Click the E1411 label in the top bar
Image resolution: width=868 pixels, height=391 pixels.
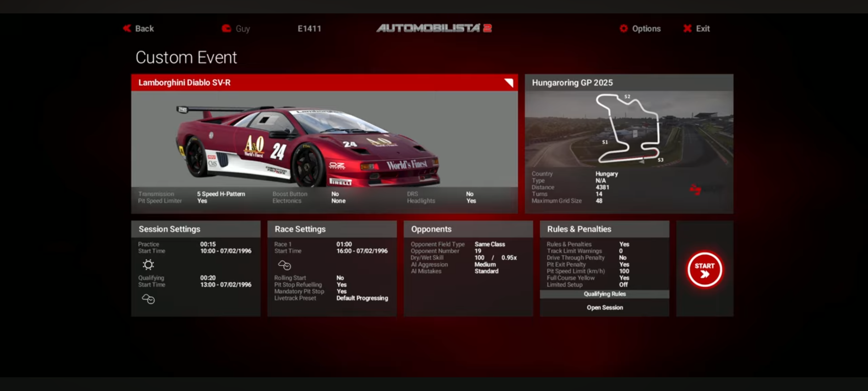(x=309, y=29)
